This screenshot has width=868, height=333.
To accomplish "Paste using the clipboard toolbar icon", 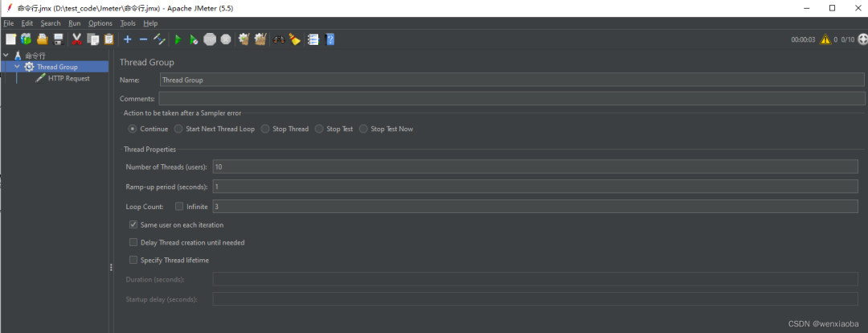I will tap(109, 39).
